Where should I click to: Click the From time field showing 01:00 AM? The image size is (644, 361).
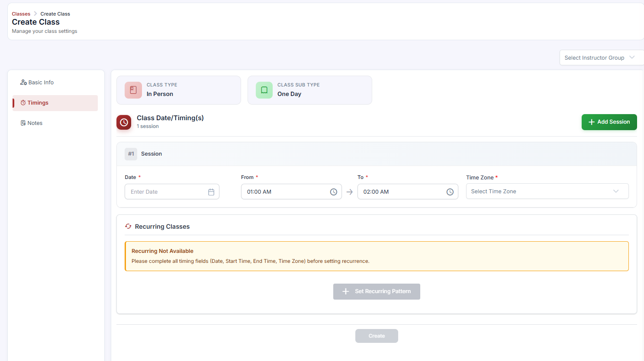click(x=291, y=192)
